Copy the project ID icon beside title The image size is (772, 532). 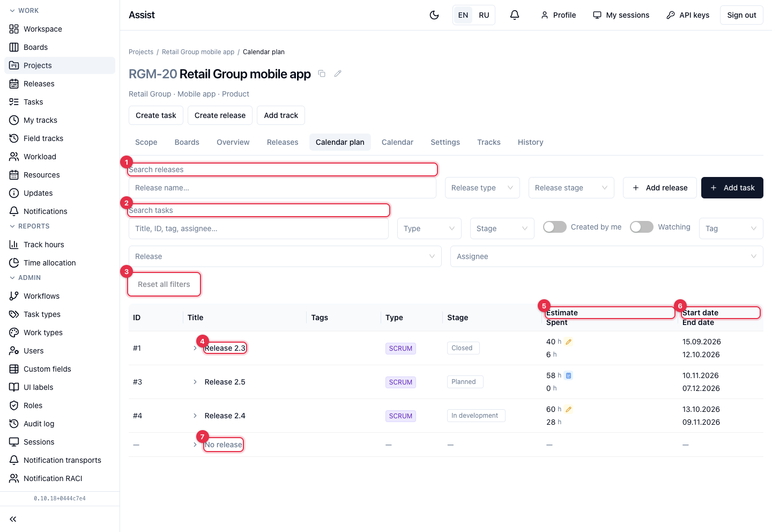point(322,73)
